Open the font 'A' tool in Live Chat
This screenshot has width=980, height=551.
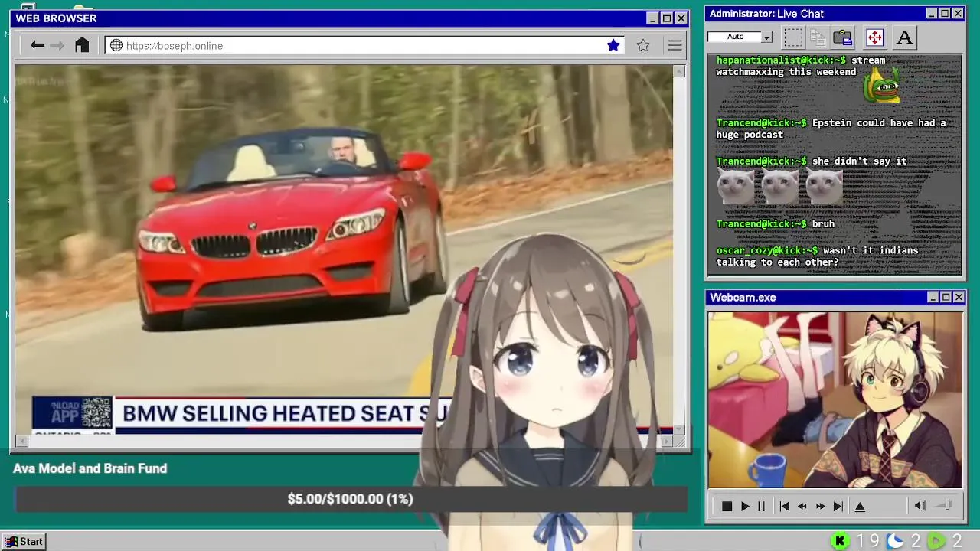click(904, 37)
